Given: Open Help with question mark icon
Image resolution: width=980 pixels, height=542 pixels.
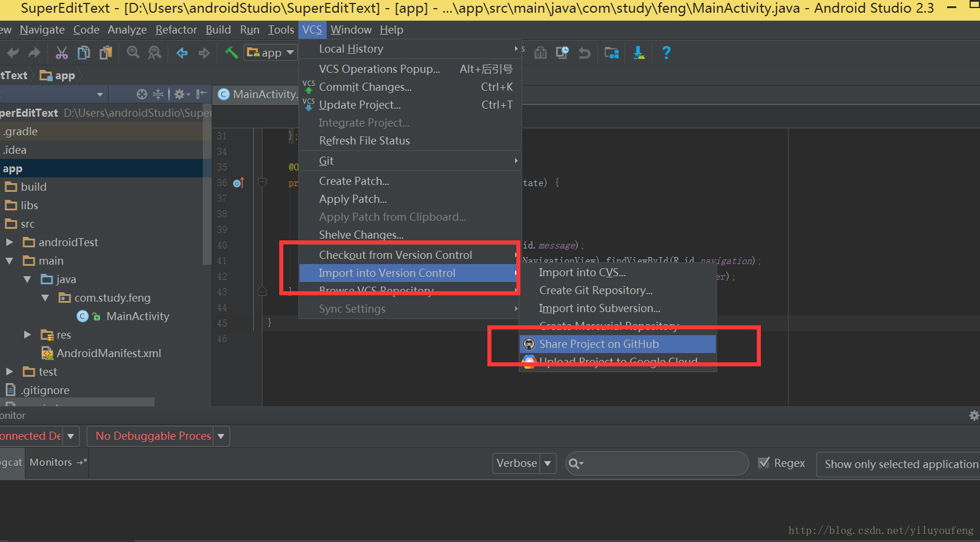Looking at the screenshot, I should tap(666, 53).
